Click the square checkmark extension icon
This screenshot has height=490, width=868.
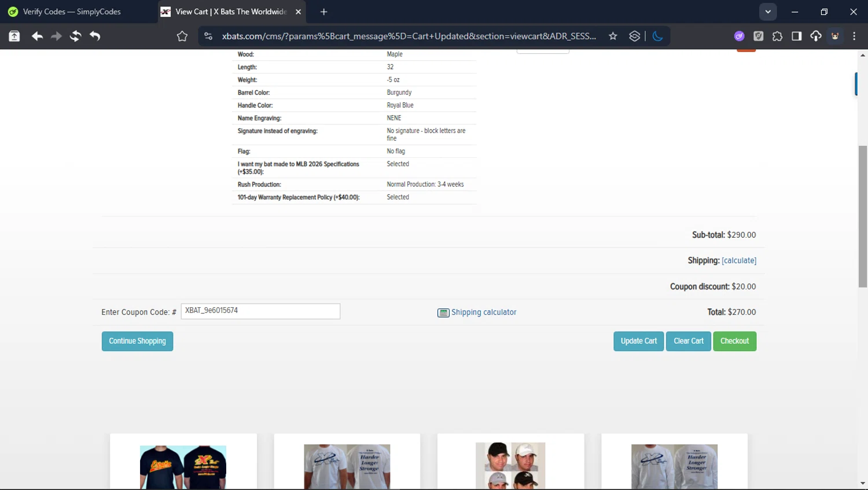pos(759,36)
